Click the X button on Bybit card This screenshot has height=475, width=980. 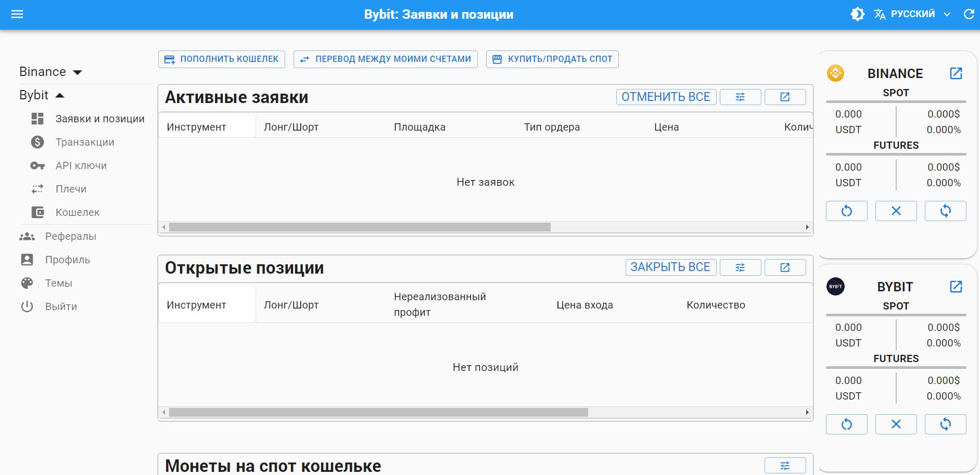coord(896,424)
